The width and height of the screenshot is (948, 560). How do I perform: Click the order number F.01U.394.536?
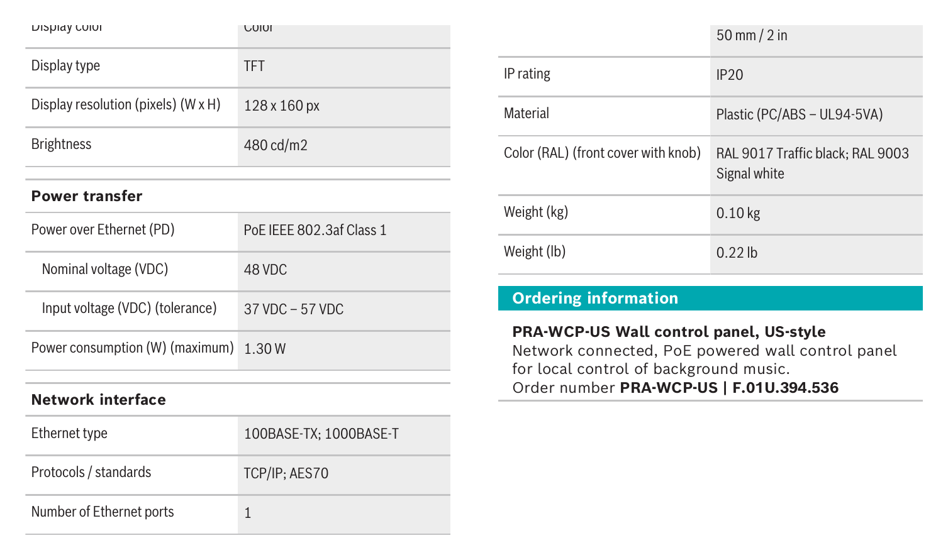[785, 388]
